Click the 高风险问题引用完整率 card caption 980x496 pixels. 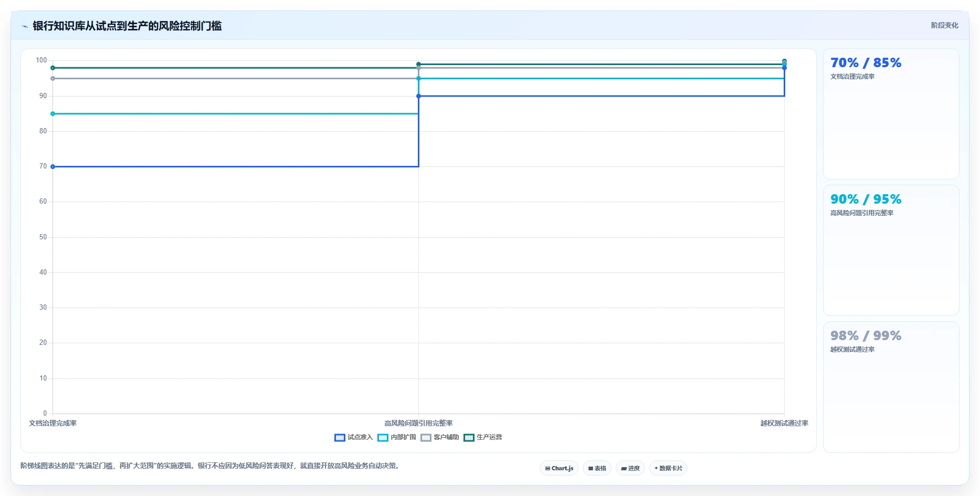[x=862, y=213]
